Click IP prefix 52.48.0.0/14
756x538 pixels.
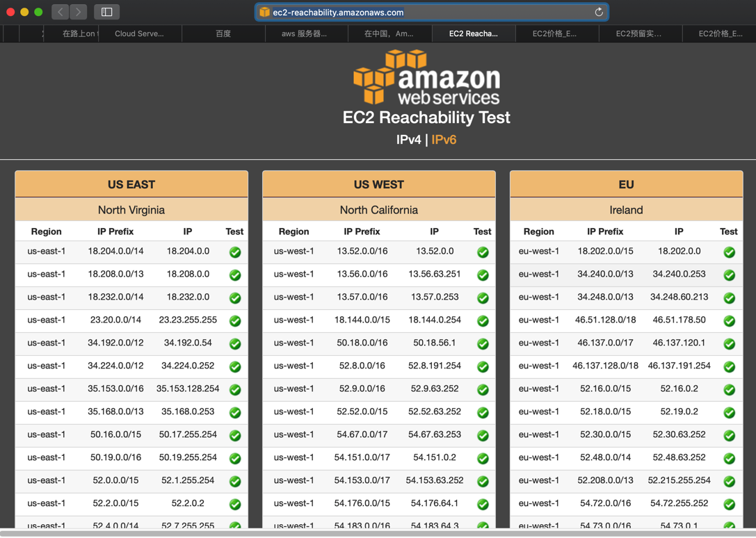coord(606,457)
